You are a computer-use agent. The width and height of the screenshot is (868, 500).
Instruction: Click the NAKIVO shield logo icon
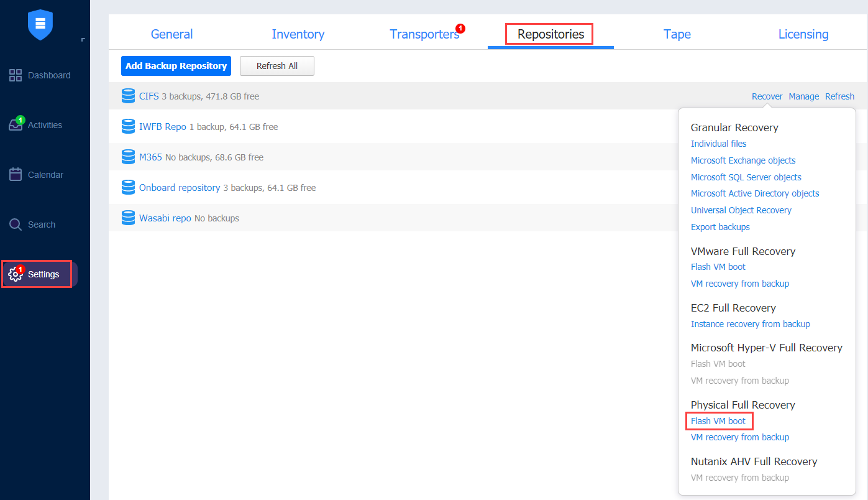[x=40, y=25]
